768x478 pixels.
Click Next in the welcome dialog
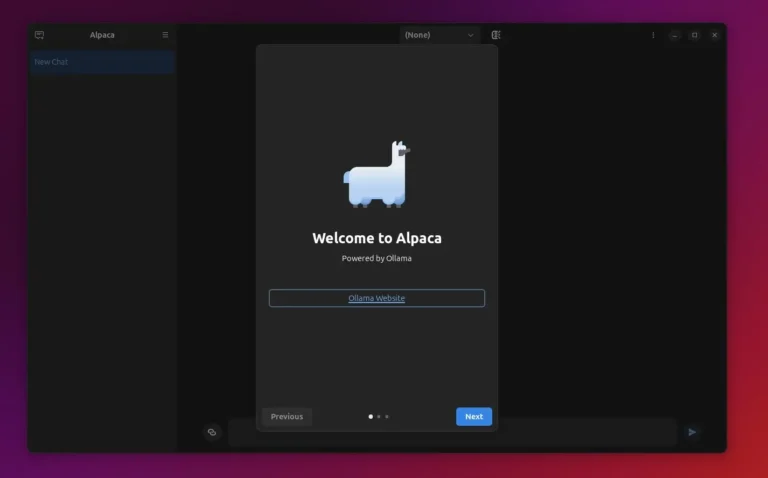tap(474, 416)
